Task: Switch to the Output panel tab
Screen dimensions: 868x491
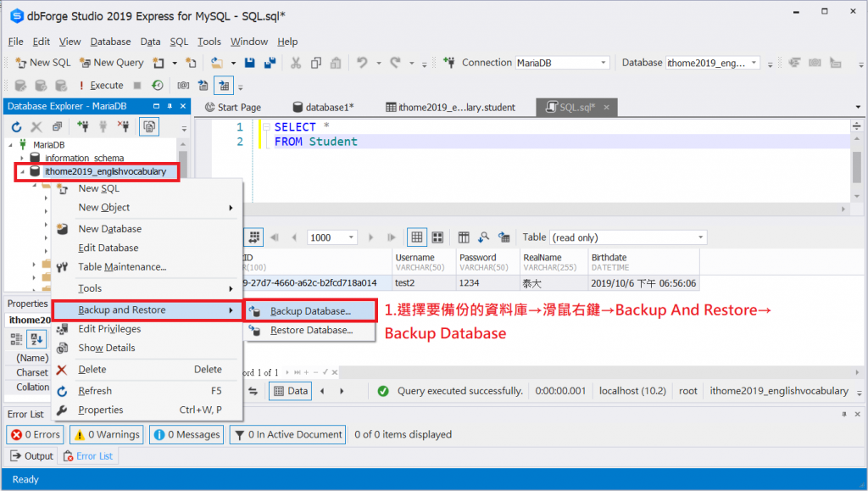Action: coord(32,456)
